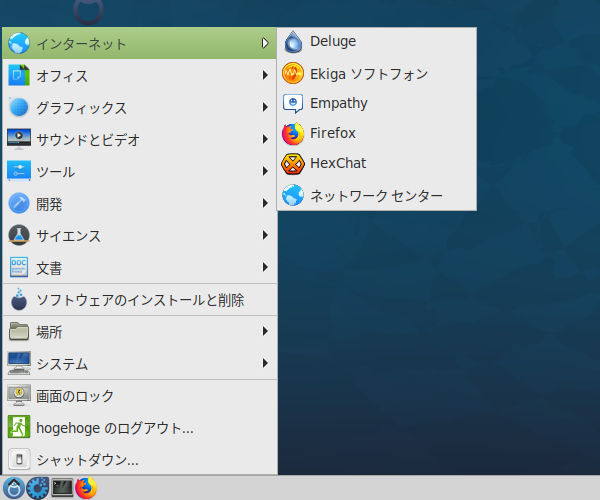This screenshot has height=500, width=600.
Task: Click the グラフィックス blue sphere icon
Action: coord(19,107)
